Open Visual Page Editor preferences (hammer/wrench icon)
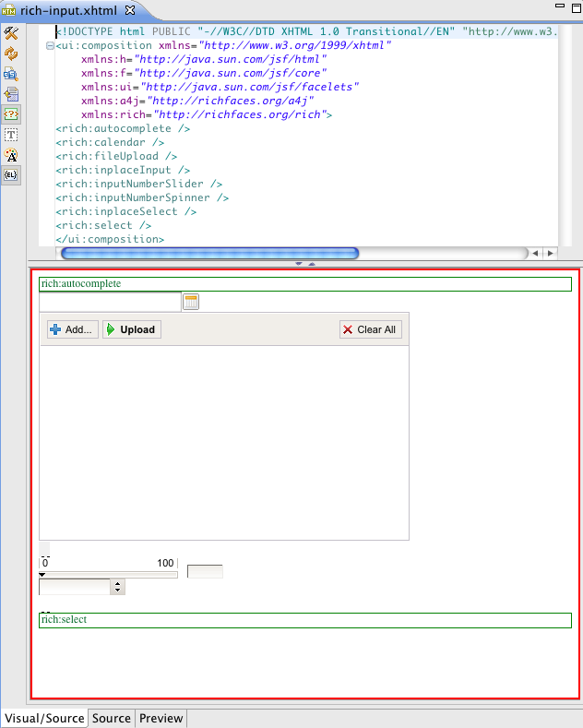The image size is (583, 728). click(x=11, y=32)
